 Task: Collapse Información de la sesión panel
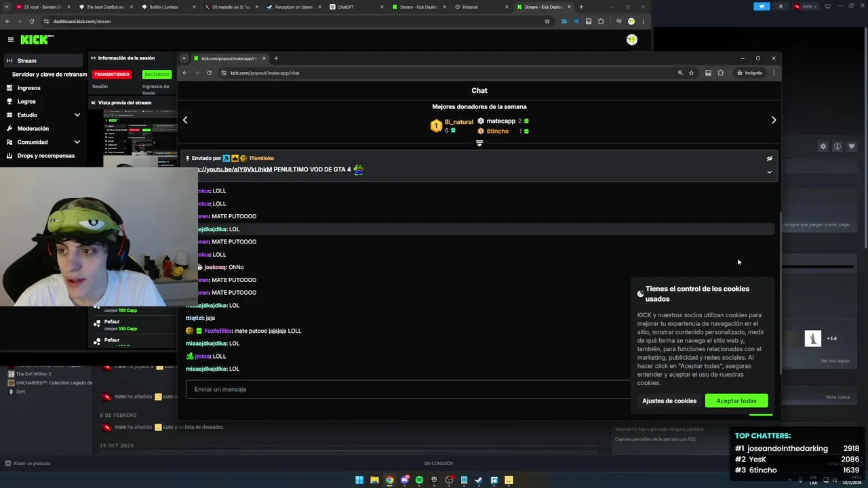94,58
